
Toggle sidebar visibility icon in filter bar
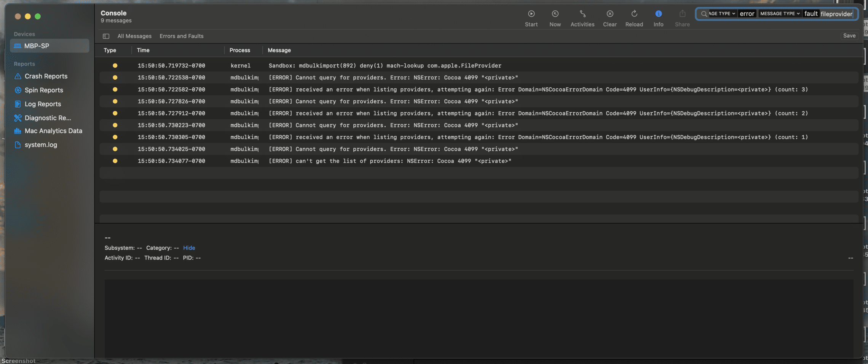tap(106, 36)
